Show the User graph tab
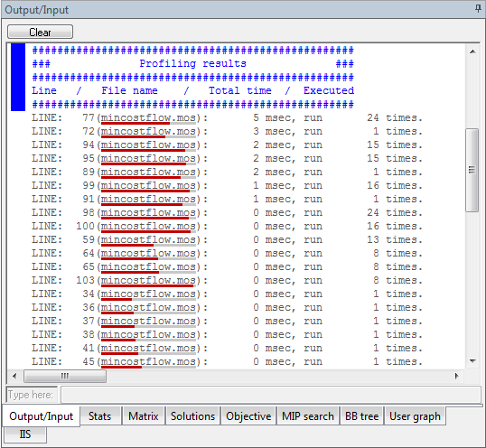Image resolution: width=486 pixels, height=448 pixels. coord(415,416)
